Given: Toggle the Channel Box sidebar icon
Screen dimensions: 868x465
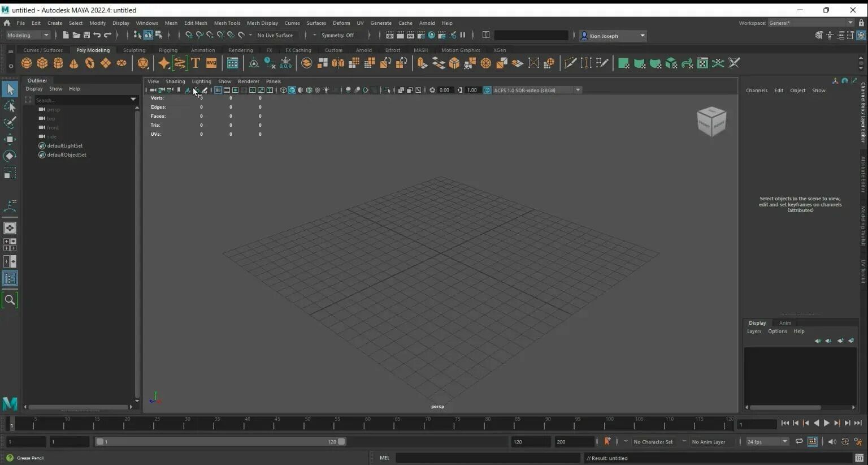Looking at the screenshot, I should (861, 35).
